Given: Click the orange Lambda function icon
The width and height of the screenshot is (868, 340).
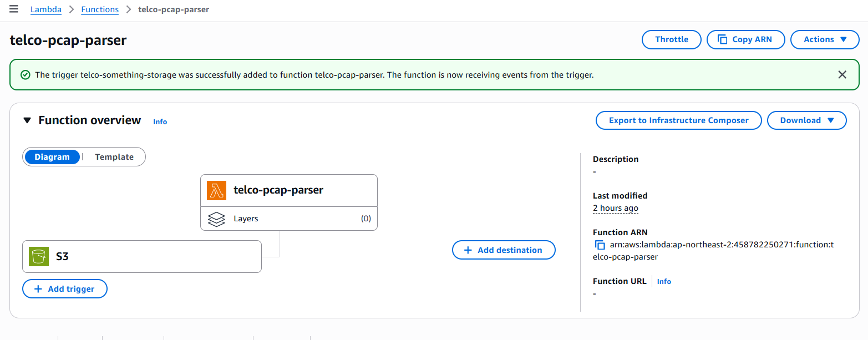Looking at the screenshot, I should tap(217, 190).
